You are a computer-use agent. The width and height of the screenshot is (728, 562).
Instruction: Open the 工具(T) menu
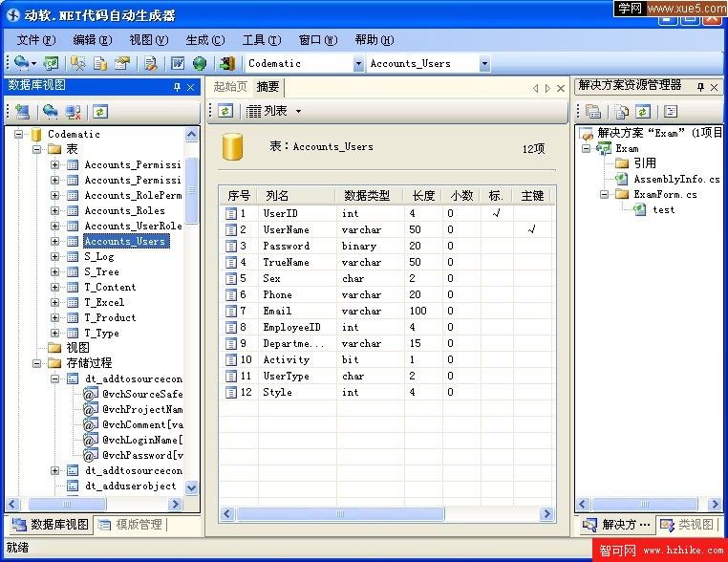coord(262,40)
